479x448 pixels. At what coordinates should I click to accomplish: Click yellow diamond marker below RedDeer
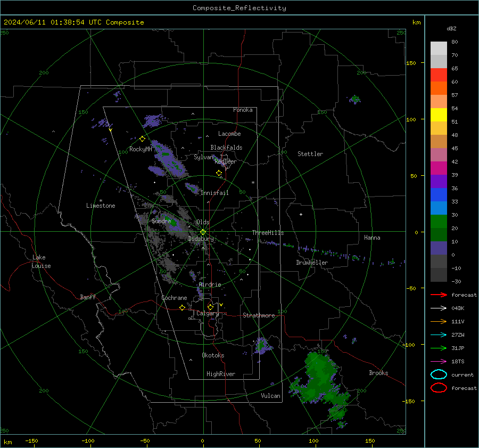click(x=219, y=173)
